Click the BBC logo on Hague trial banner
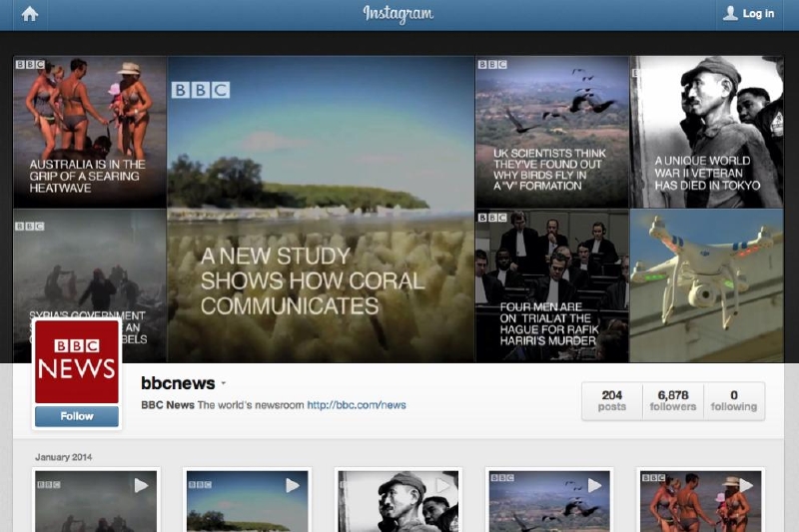Viewport: 799px width, 532px height. [x=492, y=218]
